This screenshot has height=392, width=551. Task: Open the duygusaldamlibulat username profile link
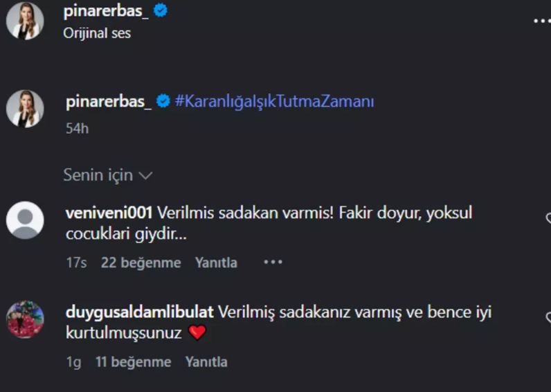tap(140, 312)
